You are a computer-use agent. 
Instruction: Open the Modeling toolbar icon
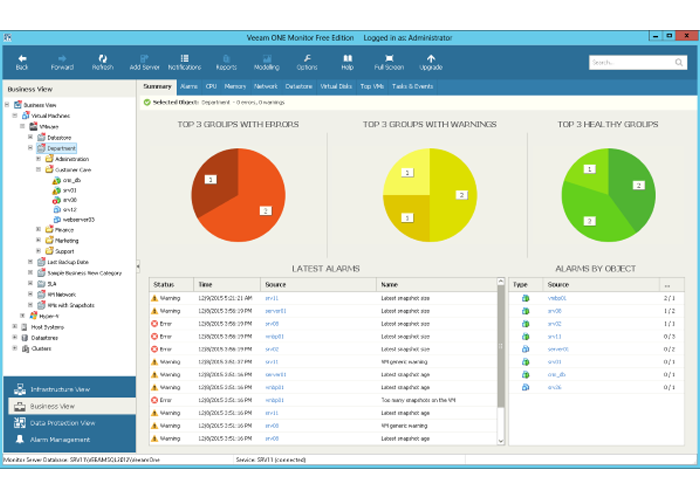[x=267, y=62]
